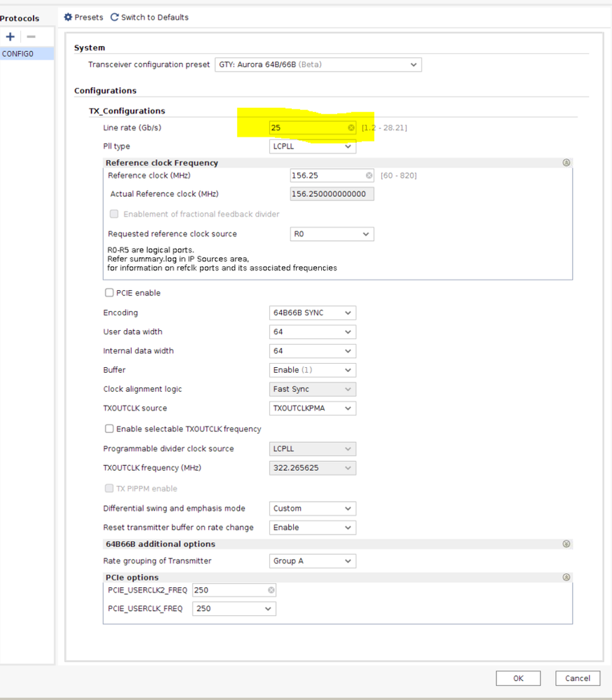This screenshot has width=612, height=700.
Task: Click the Presets gear icon
Action: pos(68,17)
